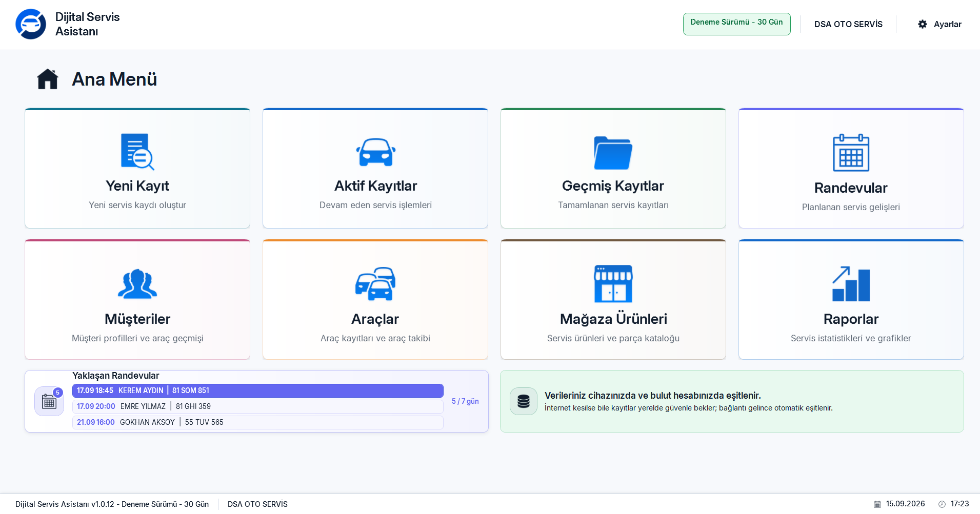The image size is (980, 514).
Task: Open the Araçlar multiple cars icon
Action: pos(375,283)
